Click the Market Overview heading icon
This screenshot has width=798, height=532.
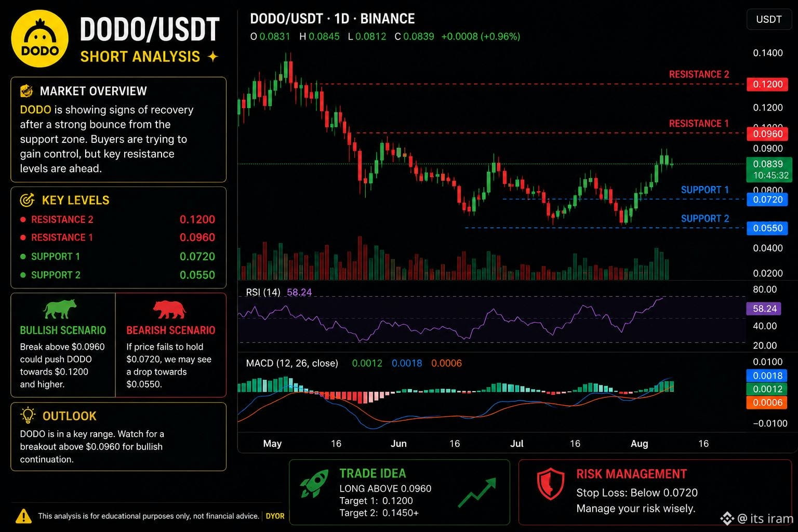coord(26,91)
